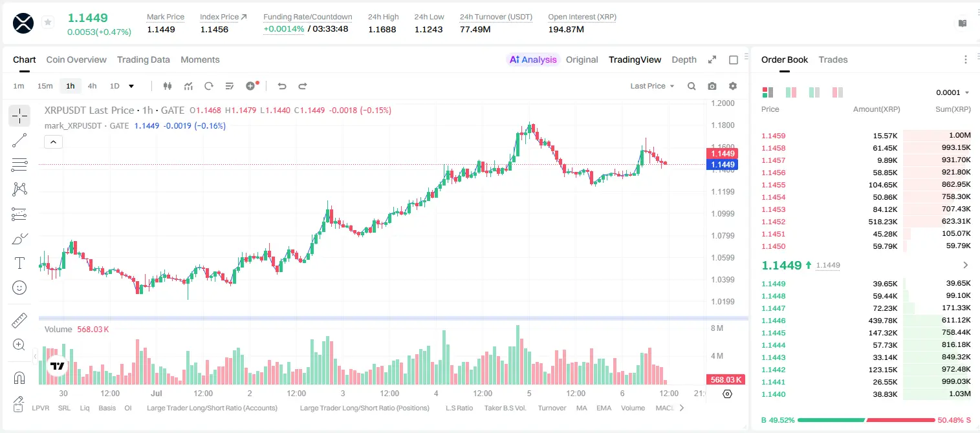The image size is (980, 433).
Task: Expand more timeframe intervals dropdown
Action: coord(131,86)
